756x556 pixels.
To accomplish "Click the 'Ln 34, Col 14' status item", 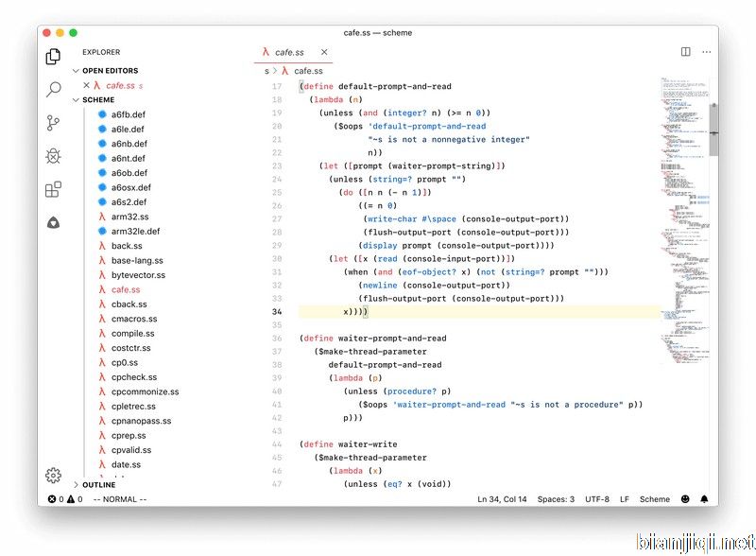I will click(x=502, y=499).
